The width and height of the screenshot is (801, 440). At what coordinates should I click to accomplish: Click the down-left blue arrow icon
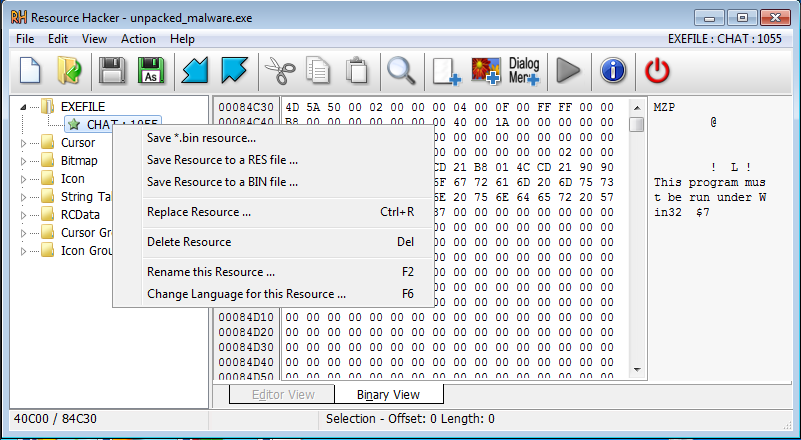195,71
